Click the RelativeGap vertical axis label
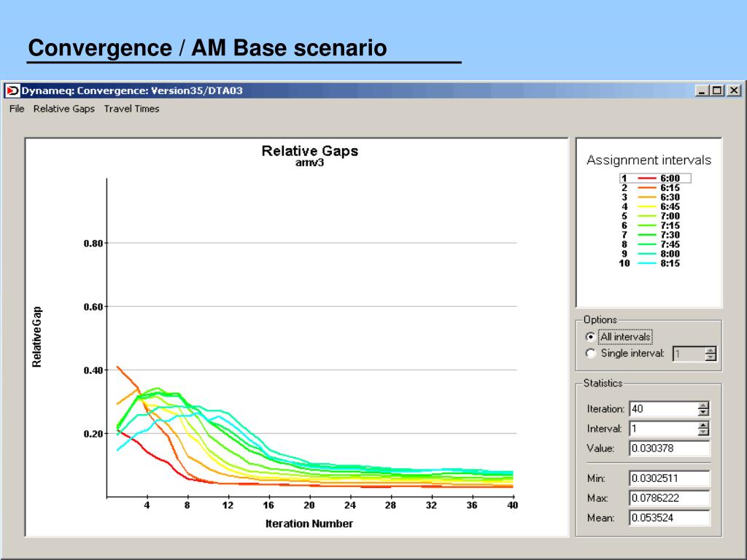 (36, 337)
